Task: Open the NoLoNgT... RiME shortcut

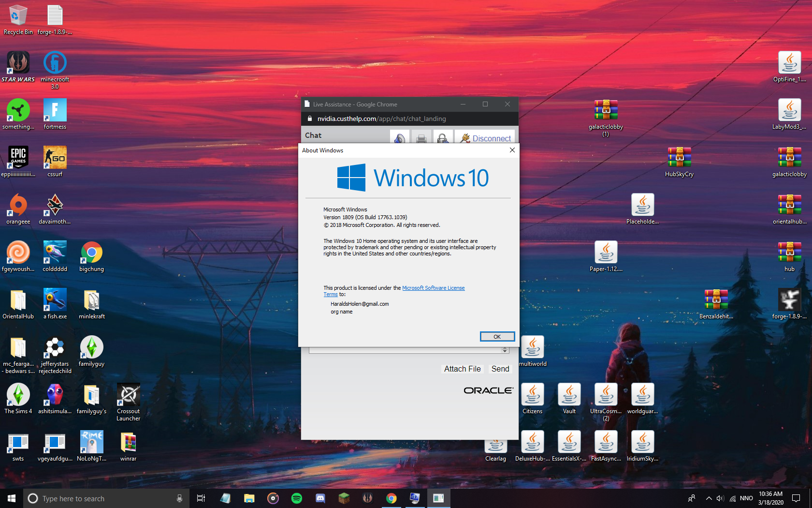Action: point(91,446)
